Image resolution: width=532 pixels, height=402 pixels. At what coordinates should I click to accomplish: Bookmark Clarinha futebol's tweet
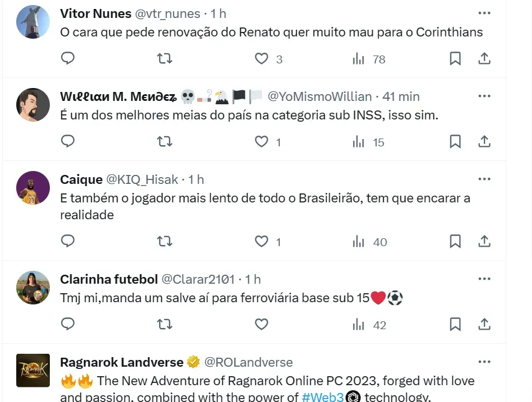(x=455, y=324)
